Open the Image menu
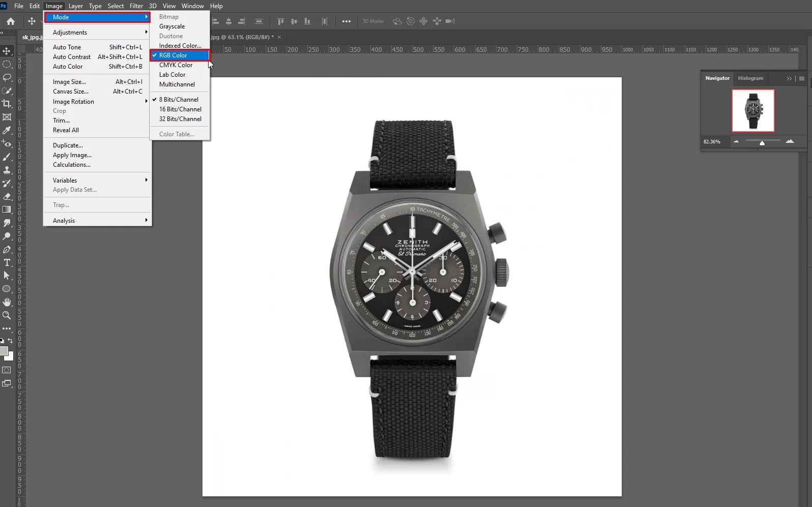This screenshot has height=507, width=812. tap(54, 6)
